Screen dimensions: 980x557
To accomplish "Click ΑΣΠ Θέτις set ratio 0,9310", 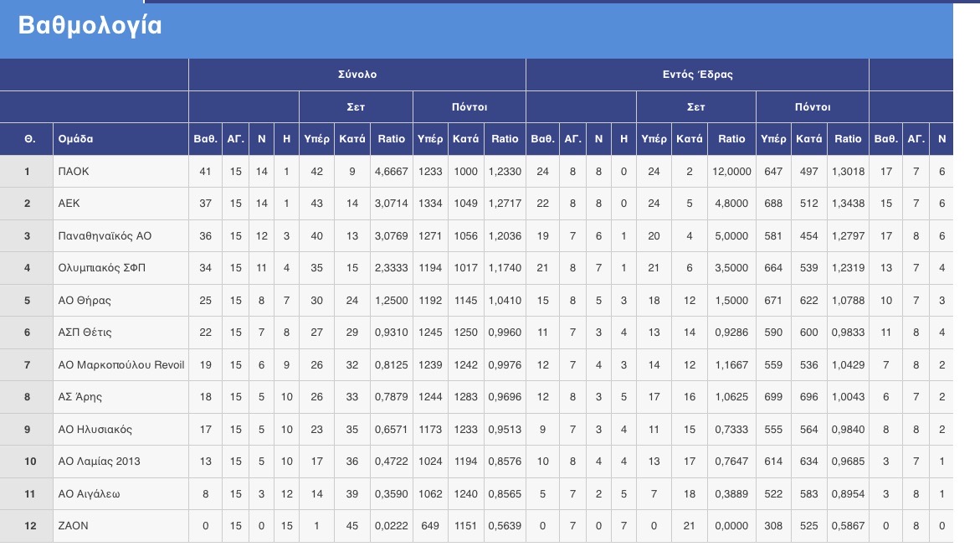I will point(392,333).
